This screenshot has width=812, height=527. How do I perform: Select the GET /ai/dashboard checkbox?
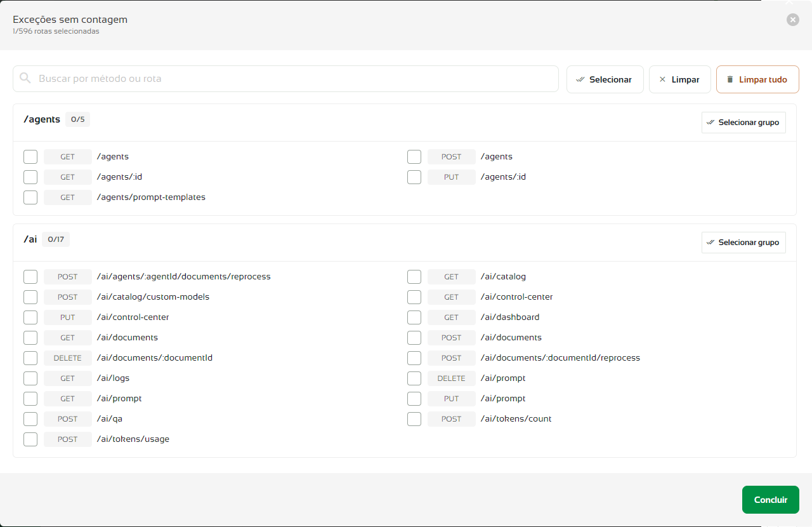(x=414, y=317)
